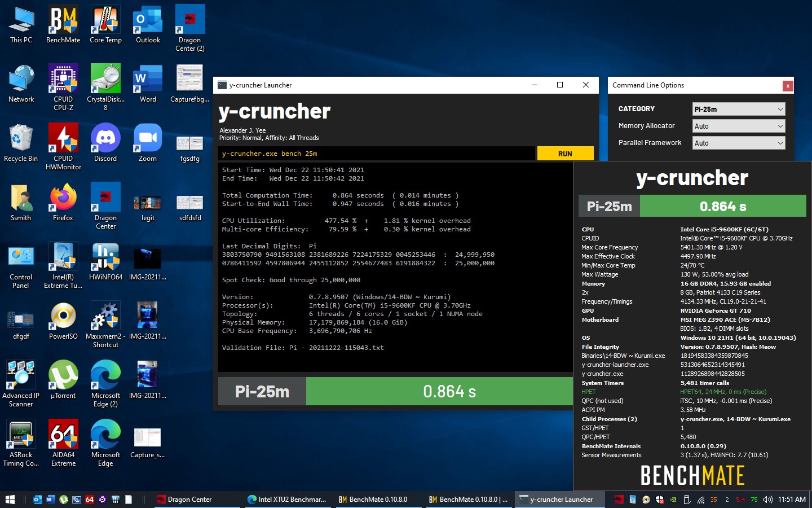Switch to first BenchMate 0.10.8.0 taskbar window

(x=378, y=500)
